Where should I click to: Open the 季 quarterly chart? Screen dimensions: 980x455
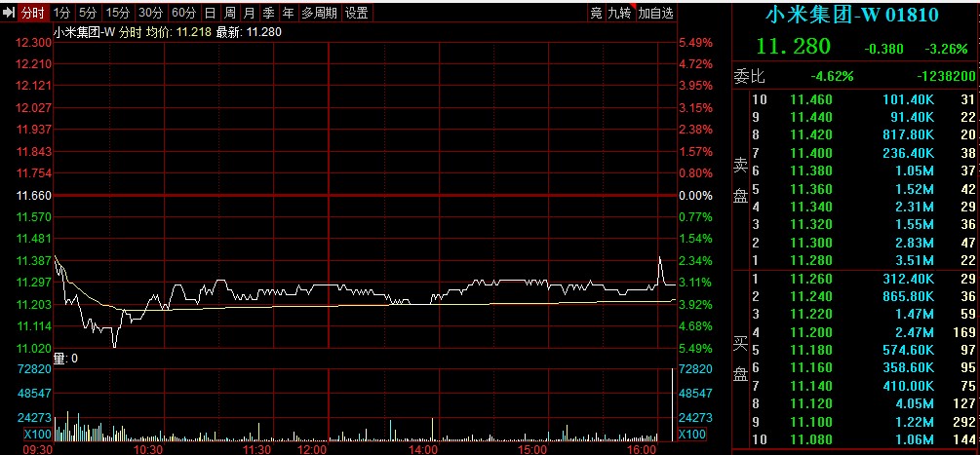[x=269, y=13]
